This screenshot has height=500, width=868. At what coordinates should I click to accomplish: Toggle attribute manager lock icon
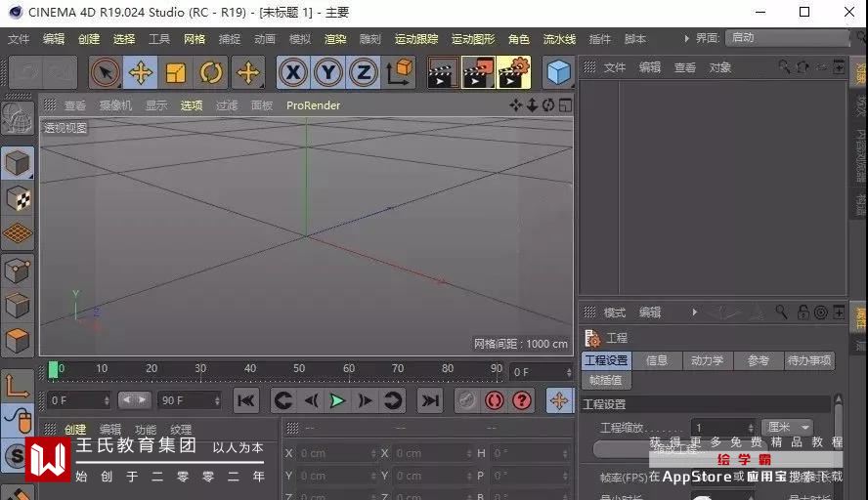click(x=803, y=312)
